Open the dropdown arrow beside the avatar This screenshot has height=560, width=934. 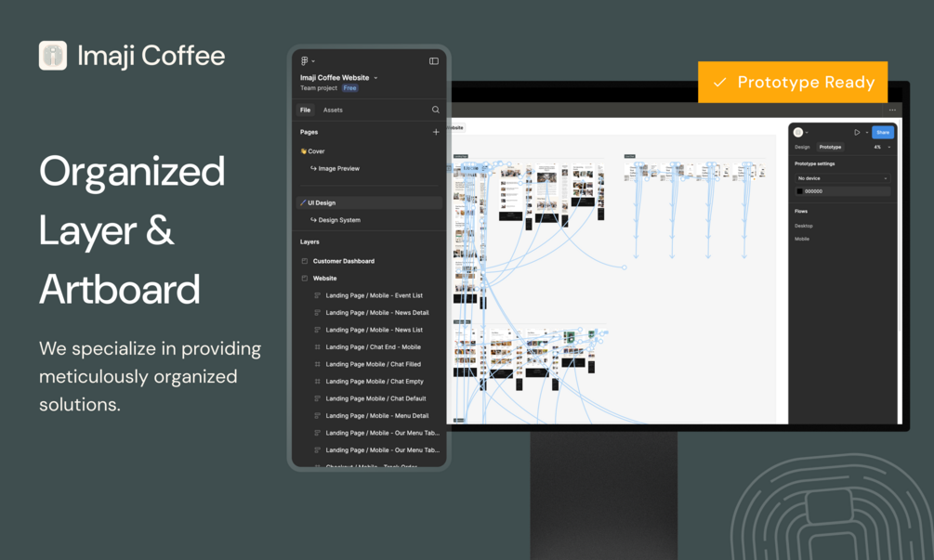pyautogui.click(x=807, y=133)
